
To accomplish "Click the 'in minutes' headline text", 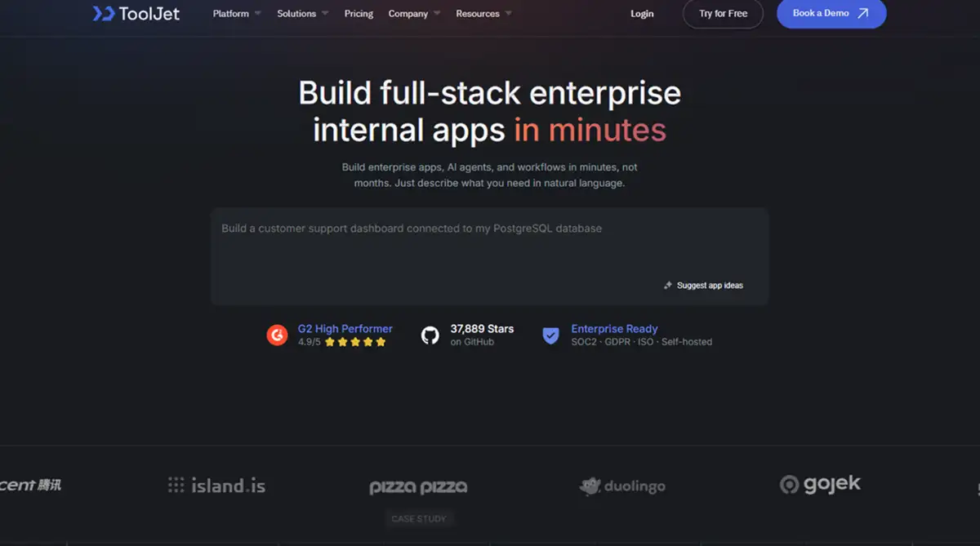I will coord(590,130).
